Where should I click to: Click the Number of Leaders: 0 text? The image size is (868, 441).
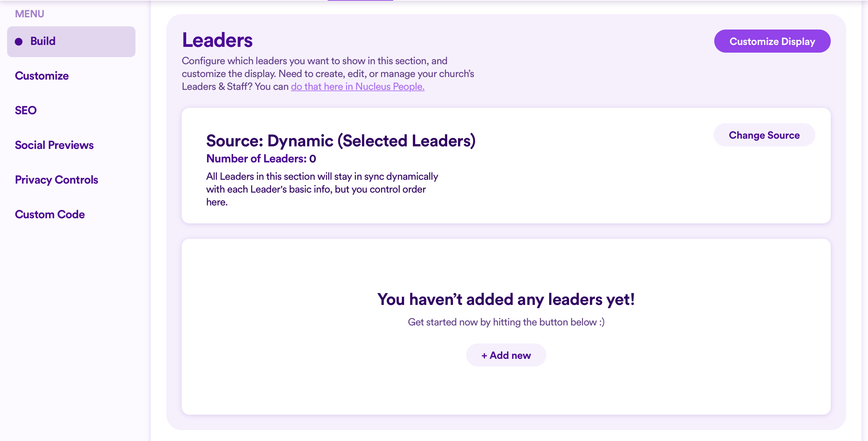coord(261,159)
